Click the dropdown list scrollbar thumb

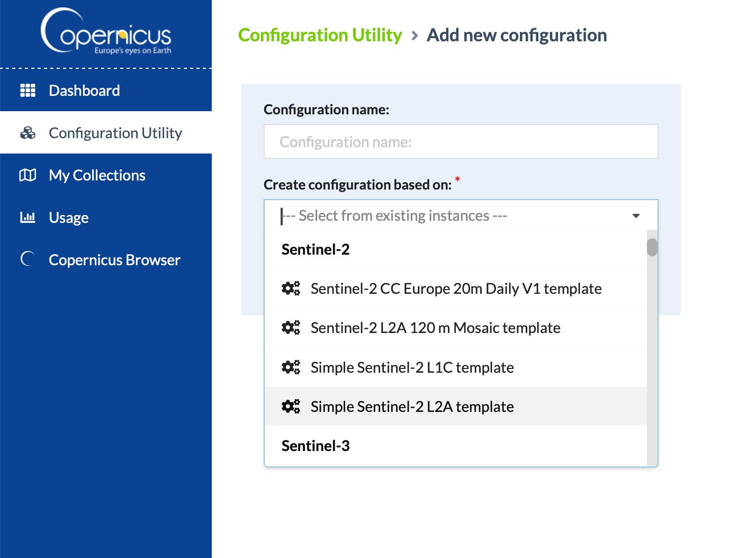click(652, 247)
